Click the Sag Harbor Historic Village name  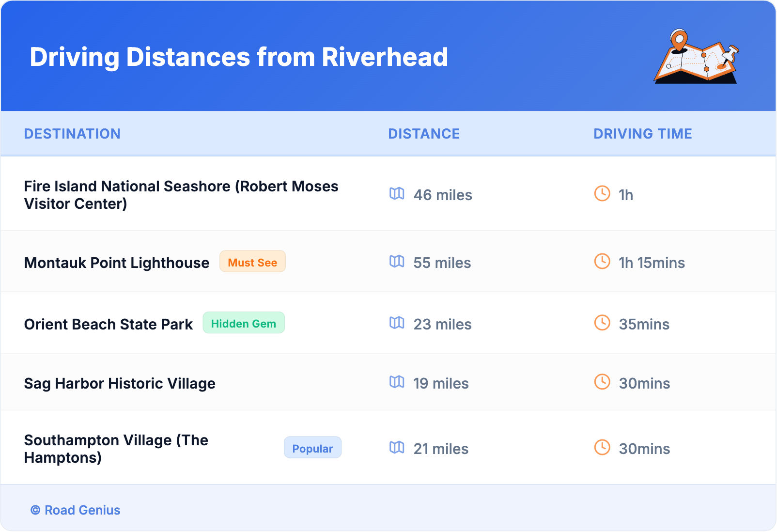tap(120, 383)
